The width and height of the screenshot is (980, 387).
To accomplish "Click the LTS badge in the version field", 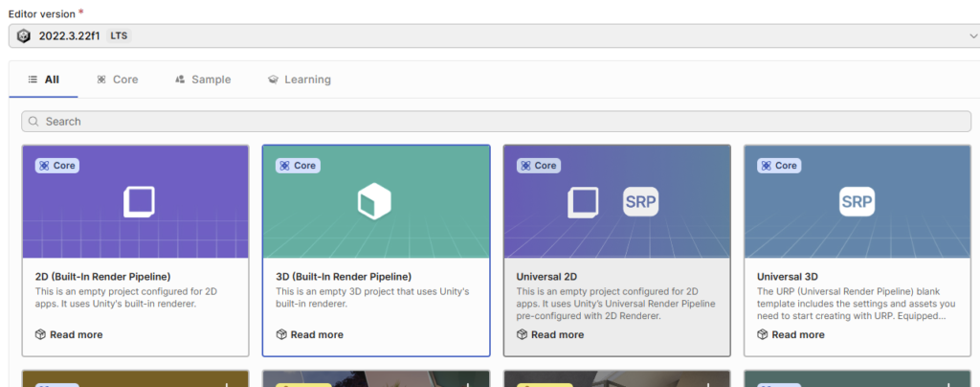I will click(119, 35).
